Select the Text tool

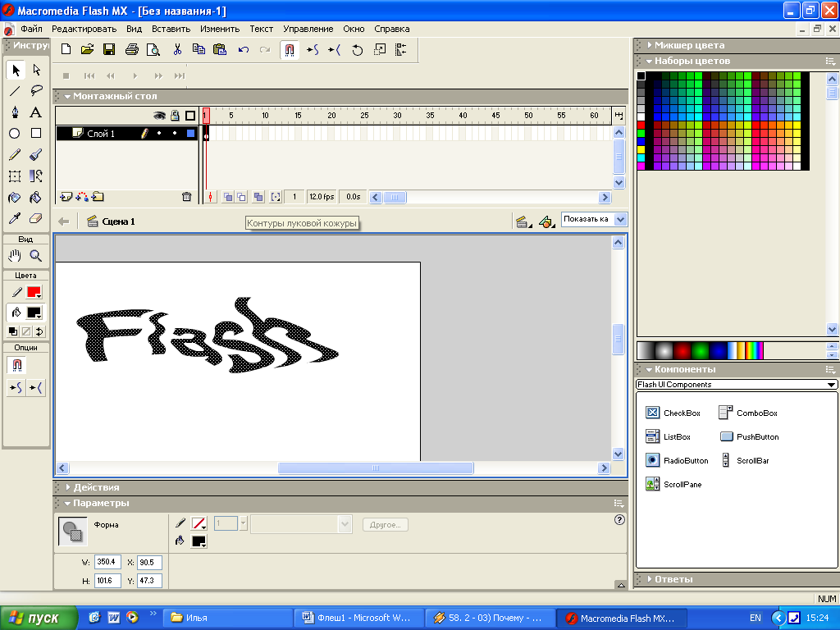[x=36, y=112]
